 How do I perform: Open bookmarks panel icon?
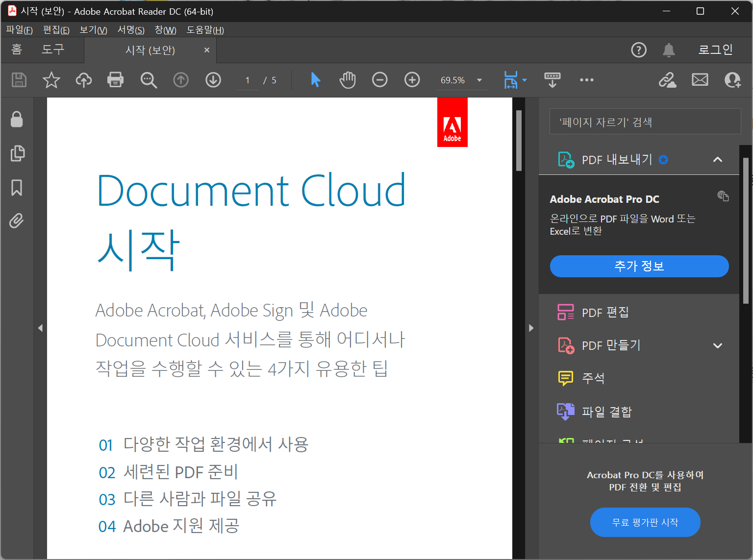pyautogui.click(x=17, y=187)
